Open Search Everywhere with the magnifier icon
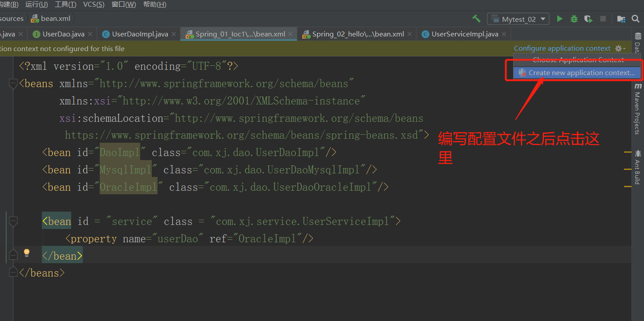The height and width of the screenshot is (321, 644). tap(636, 19)
